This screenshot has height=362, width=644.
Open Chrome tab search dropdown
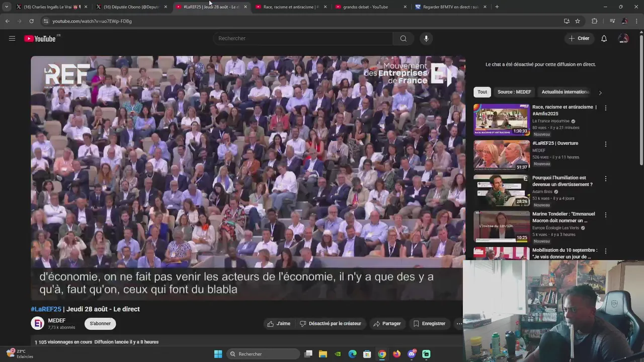click(x=7, y=7)
